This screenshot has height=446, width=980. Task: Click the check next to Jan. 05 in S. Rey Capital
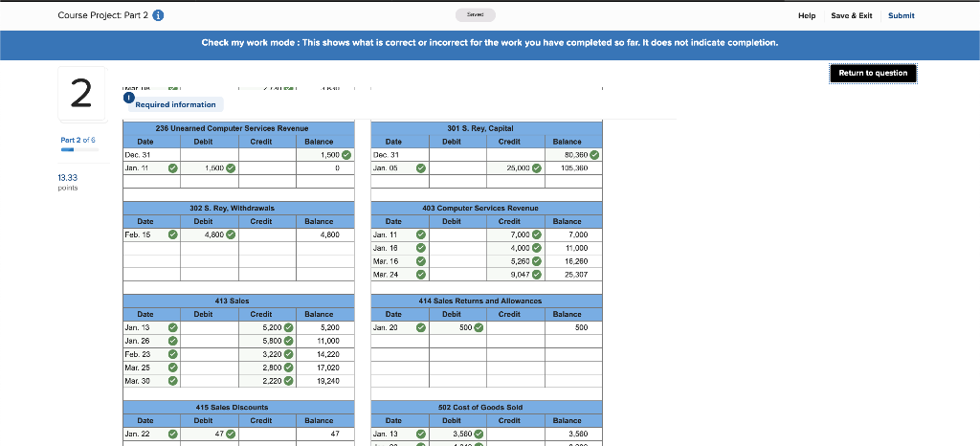point(421,168)
